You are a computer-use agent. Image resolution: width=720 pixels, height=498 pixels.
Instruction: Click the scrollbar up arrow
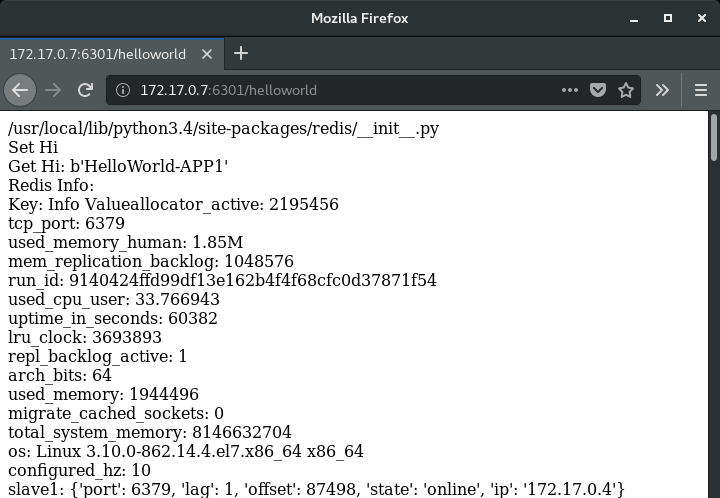tap(713, 118)
